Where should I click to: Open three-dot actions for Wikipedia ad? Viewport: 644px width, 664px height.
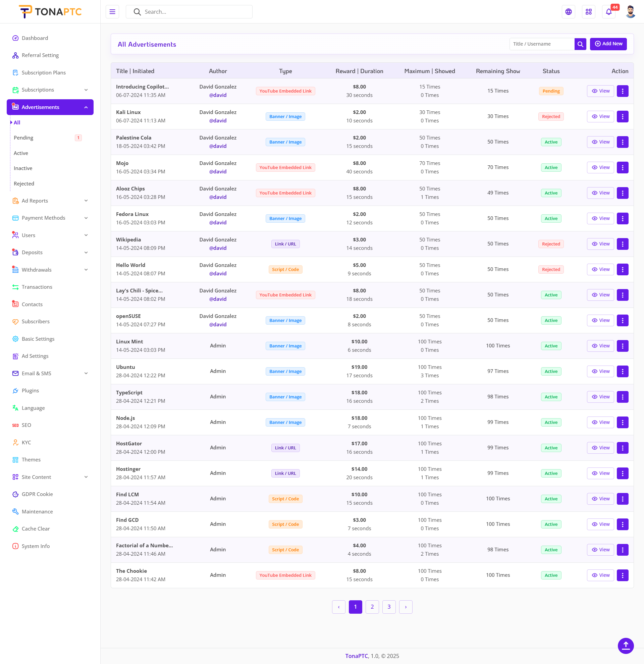click(x=622, y=244)
